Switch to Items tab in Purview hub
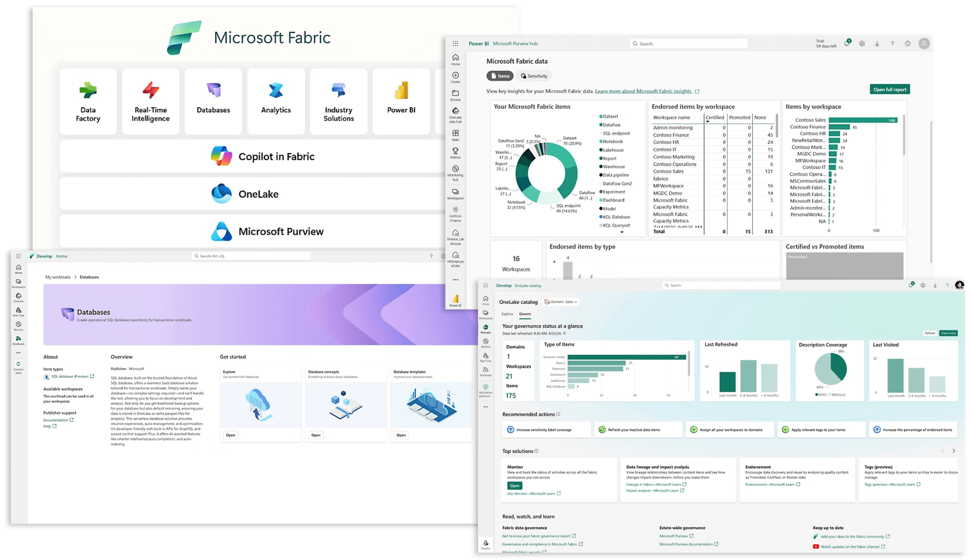 500,76
